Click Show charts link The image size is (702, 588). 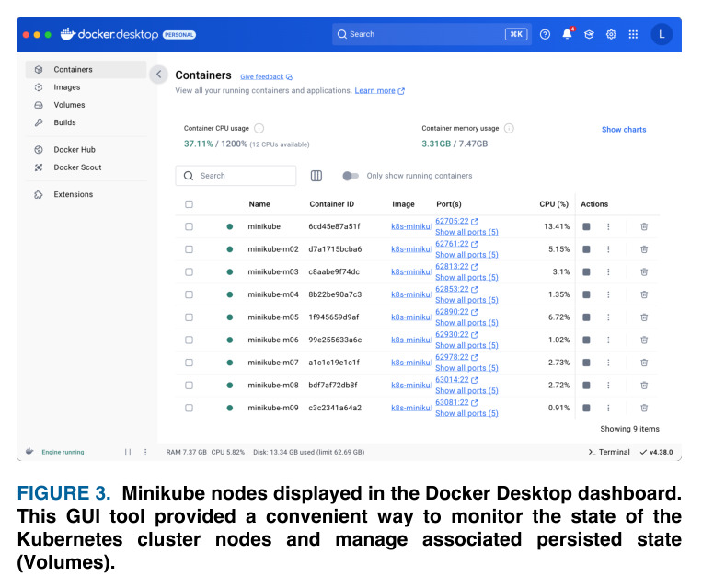pyautogui.click(x=624, y=130)
